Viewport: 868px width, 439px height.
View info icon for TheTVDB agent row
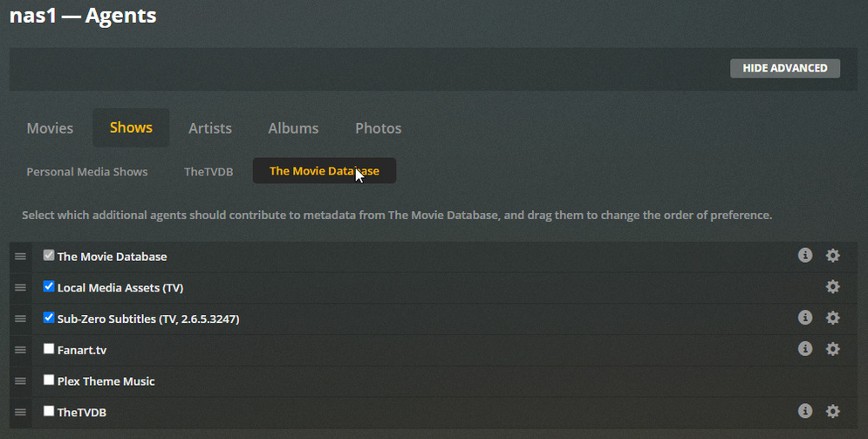pos(805,411)
